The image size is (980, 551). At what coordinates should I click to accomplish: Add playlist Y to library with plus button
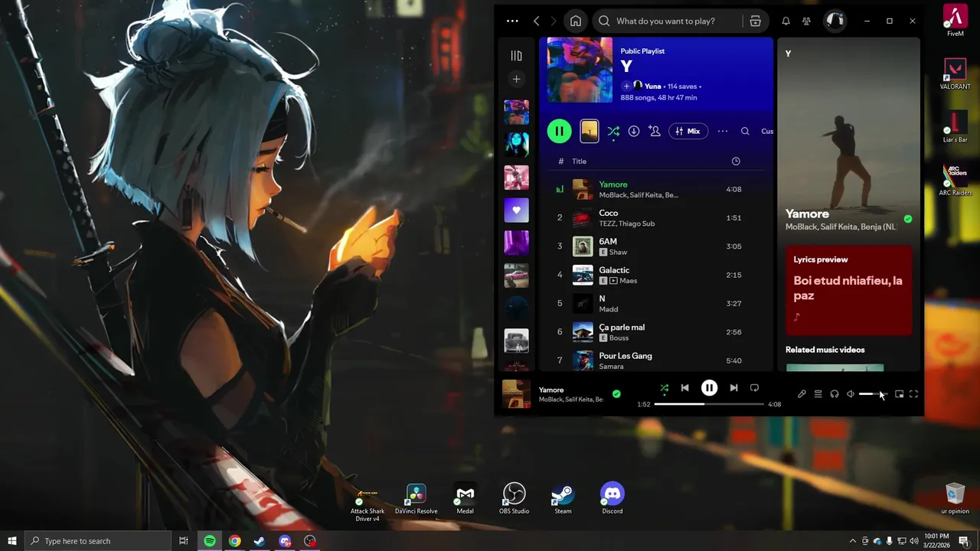pos(626,86)
